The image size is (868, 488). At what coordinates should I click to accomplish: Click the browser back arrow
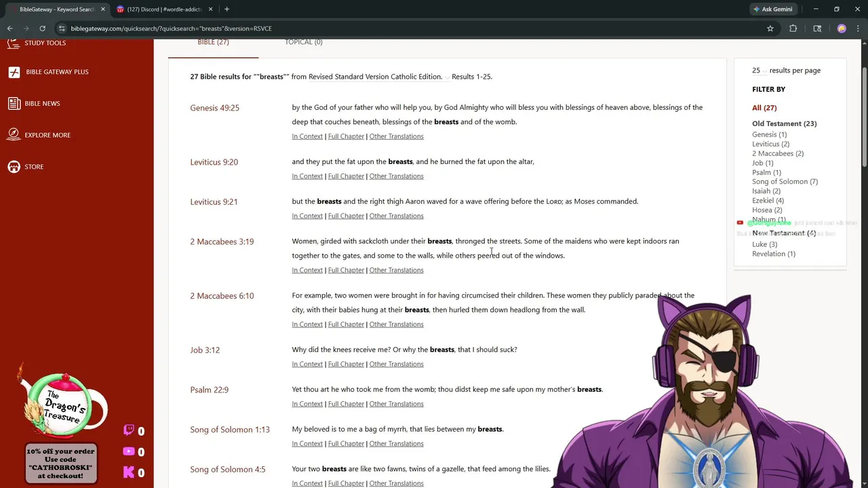pyautogui.click(x=9, y=28)
